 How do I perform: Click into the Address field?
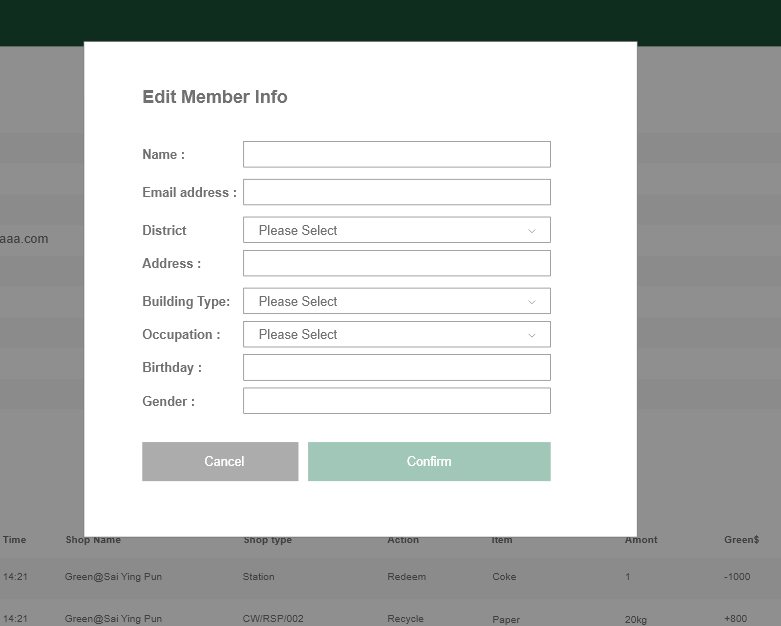(396, 263)
